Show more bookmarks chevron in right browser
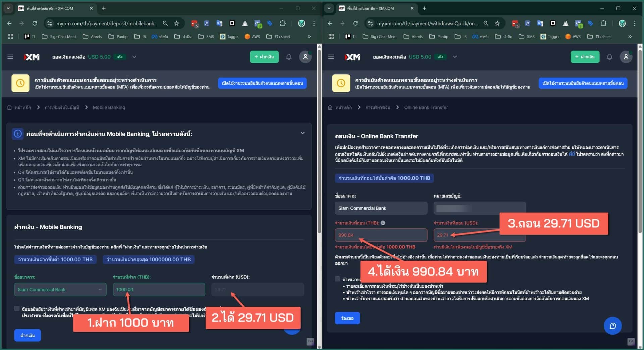 [x=630, y=36]
